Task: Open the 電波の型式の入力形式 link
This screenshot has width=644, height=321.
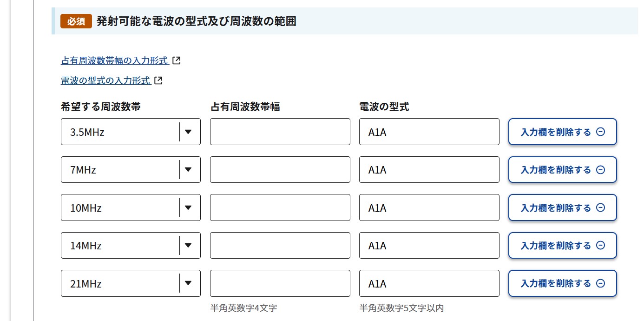Action: [105, 80]
